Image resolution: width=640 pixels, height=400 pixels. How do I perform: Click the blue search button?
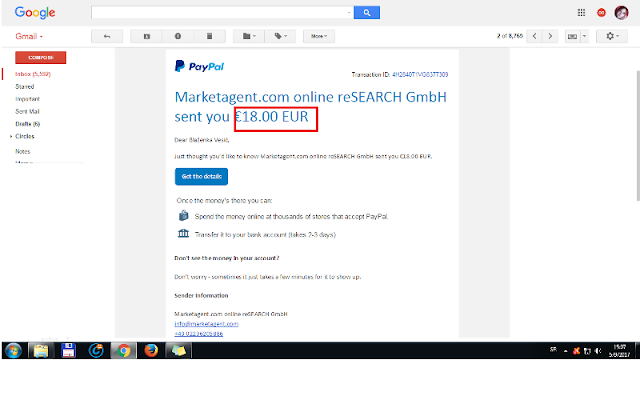pyautogui.click(x=367, y=13)
